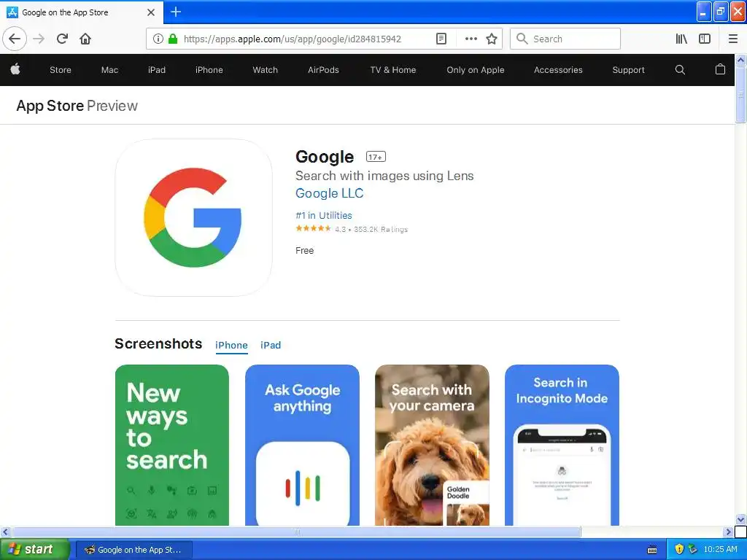Click the security shield tray icon
This screenshot has height=560, width=747.
[679, 549]
